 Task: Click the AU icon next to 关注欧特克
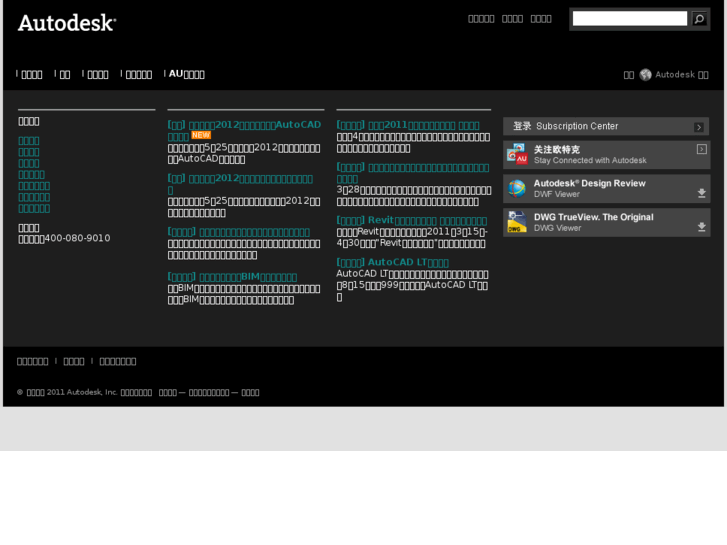(517, 154)
